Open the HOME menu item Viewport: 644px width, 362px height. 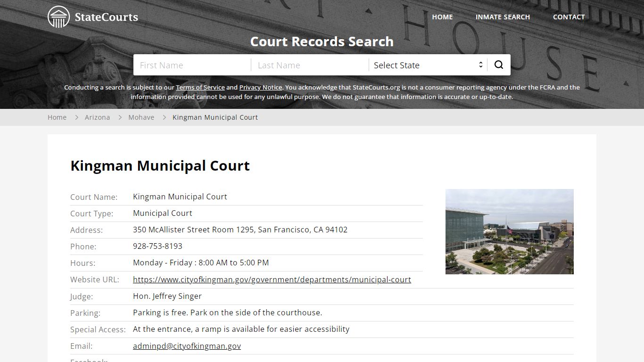442,17
